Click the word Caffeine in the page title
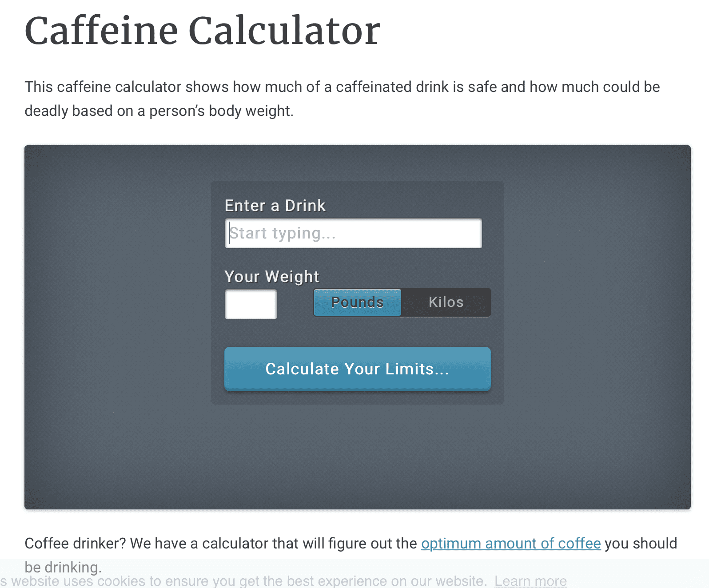 coord(101,31)
